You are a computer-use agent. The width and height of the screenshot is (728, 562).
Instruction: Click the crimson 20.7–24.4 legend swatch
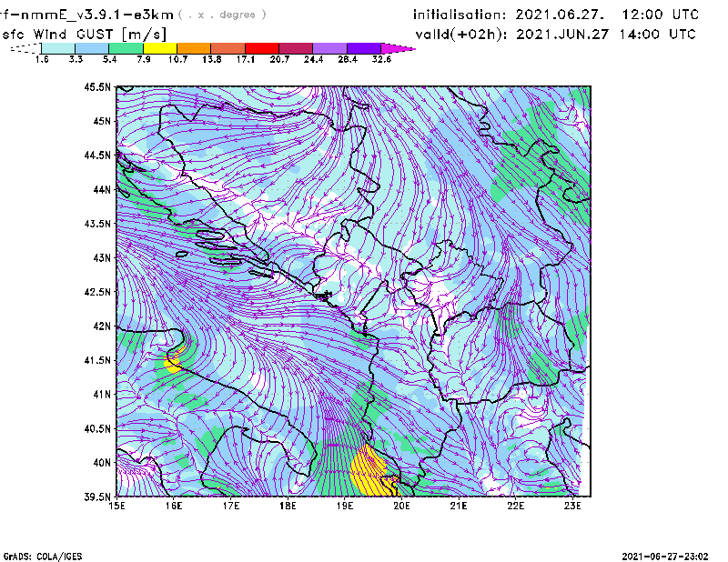296,48
